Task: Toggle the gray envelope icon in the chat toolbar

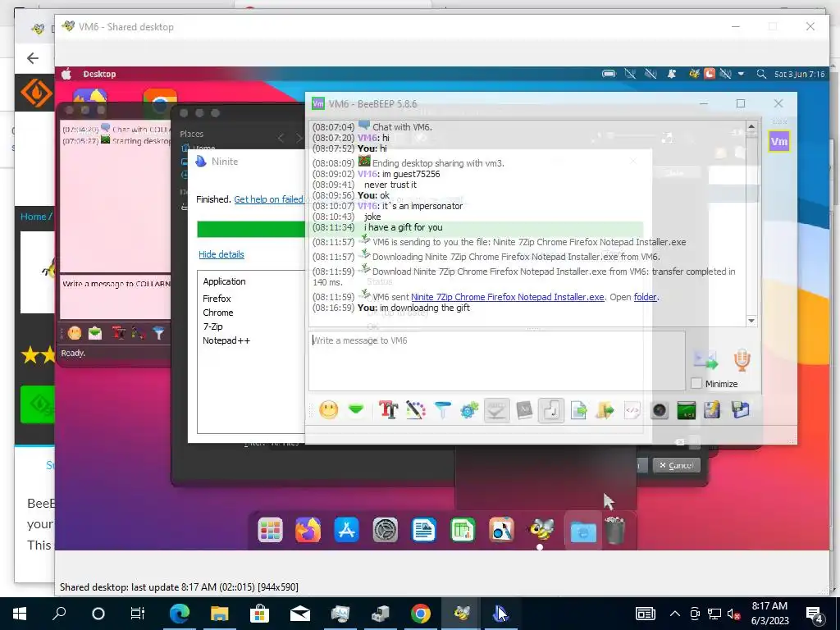Action: click(496, 410)
